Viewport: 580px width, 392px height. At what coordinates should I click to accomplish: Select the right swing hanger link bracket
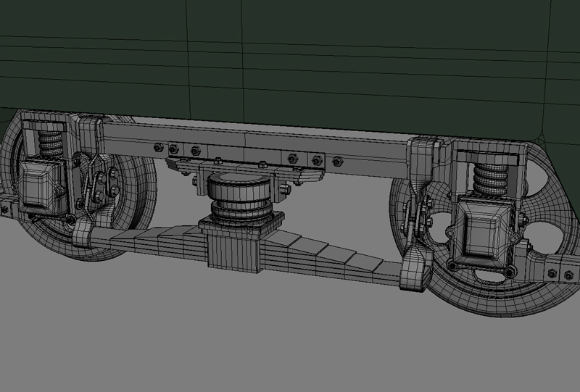pos(418,218)
